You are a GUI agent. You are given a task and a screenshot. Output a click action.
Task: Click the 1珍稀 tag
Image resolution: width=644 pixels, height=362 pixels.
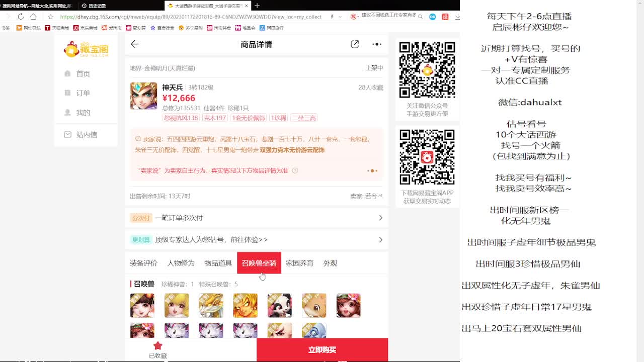point(279,118)
